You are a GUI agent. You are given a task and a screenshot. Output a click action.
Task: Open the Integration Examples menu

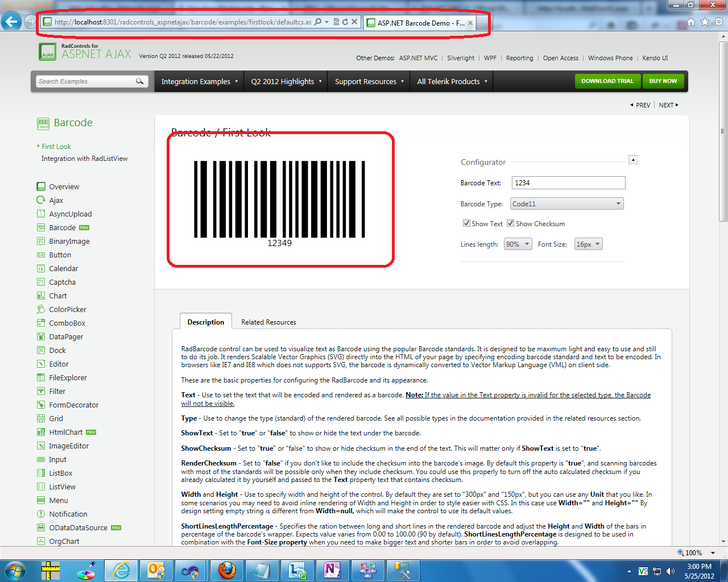pyautogui.click(x=200, y=81)
